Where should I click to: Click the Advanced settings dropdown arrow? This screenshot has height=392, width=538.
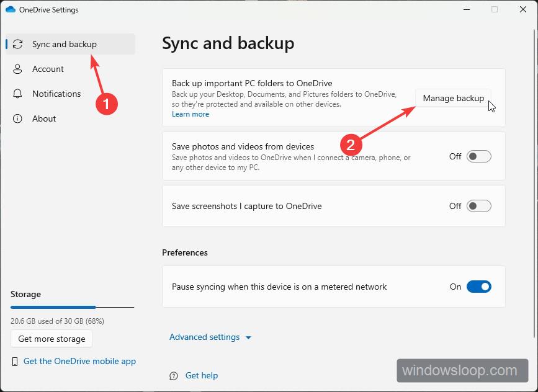tap(248, 338)
